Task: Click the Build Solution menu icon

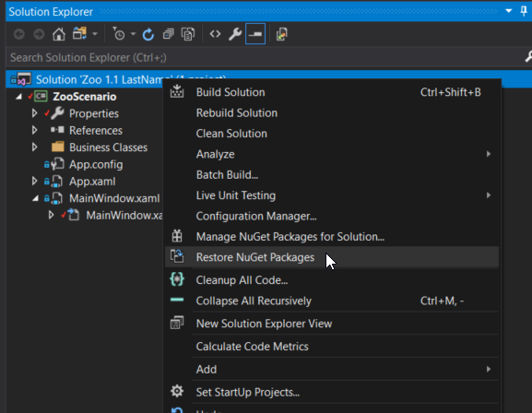Action: coord(177,91)
